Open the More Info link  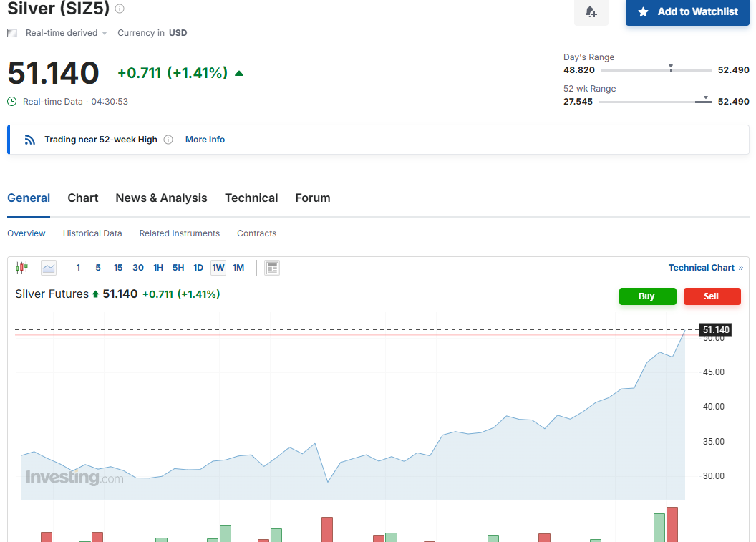click(x=205, y=140)
